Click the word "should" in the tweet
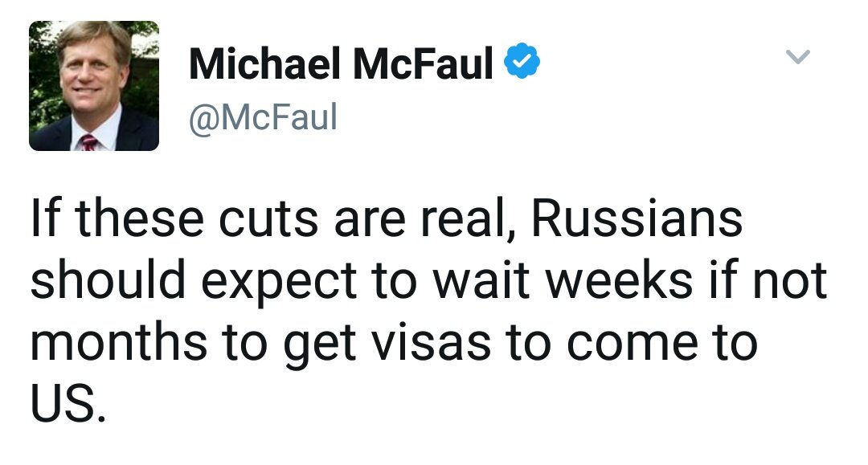The width and height of the screenshot is (868, 465). click(x=108, y=279)
